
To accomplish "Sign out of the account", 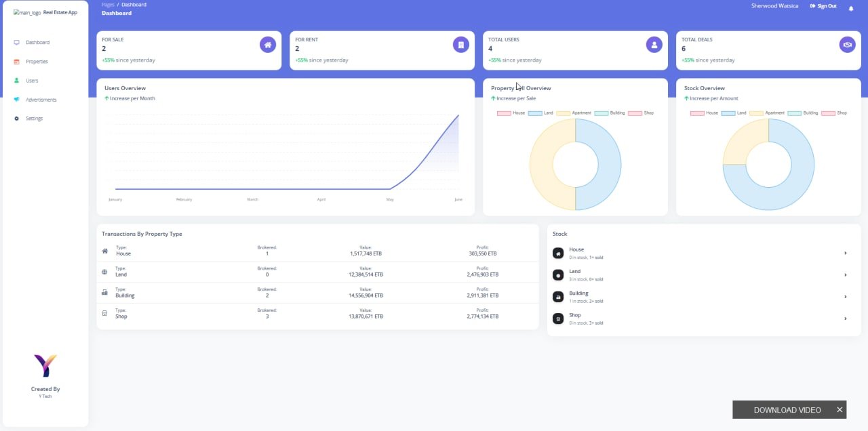I will 823,6.
